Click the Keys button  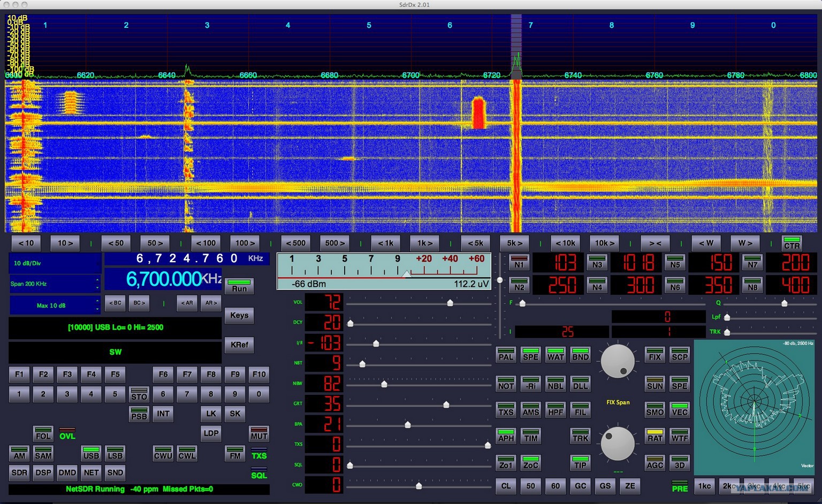pos(239,315)
